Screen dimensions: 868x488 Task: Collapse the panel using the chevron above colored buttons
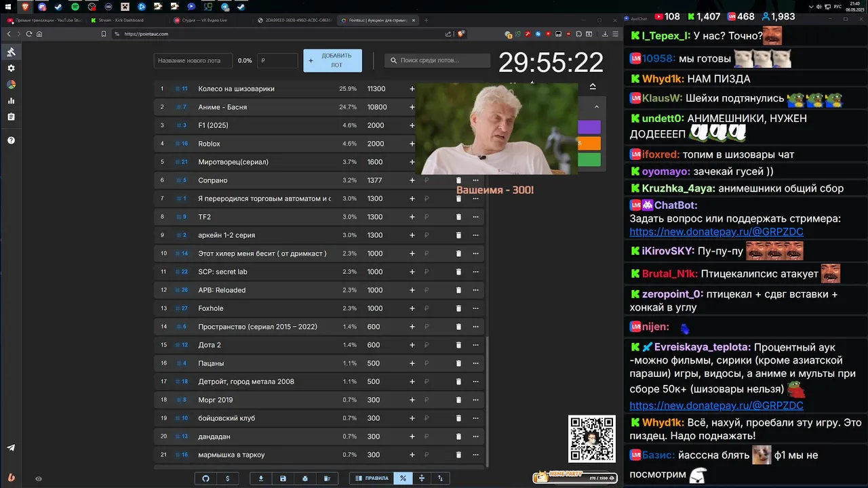(x=597, y=106)
